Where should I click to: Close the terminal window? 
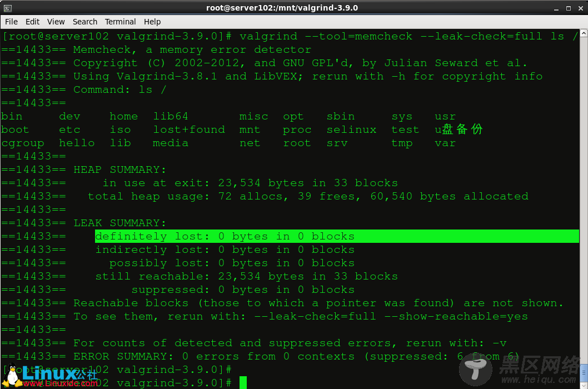[x=581, y=8]
